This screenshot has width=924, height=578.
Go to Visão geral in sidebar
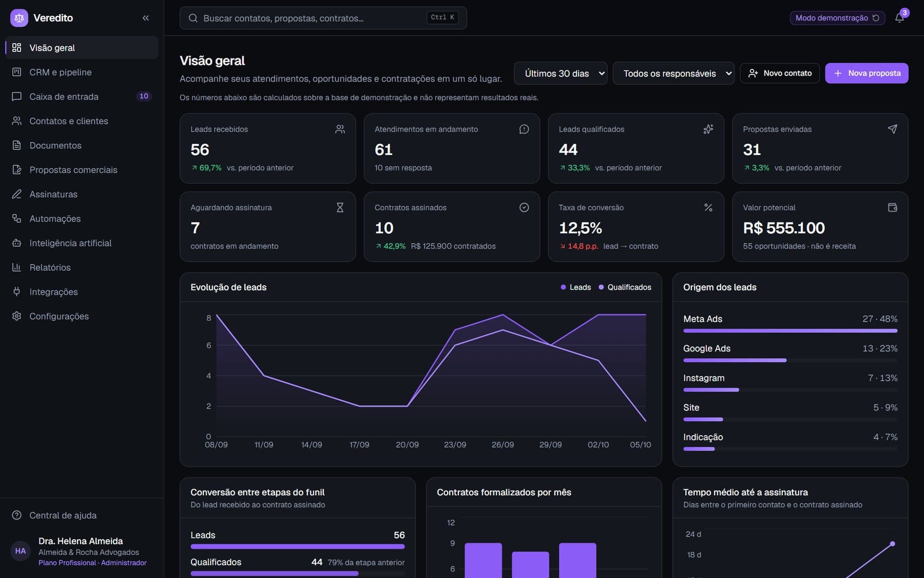pyautogui.click(x=82, y=48)
